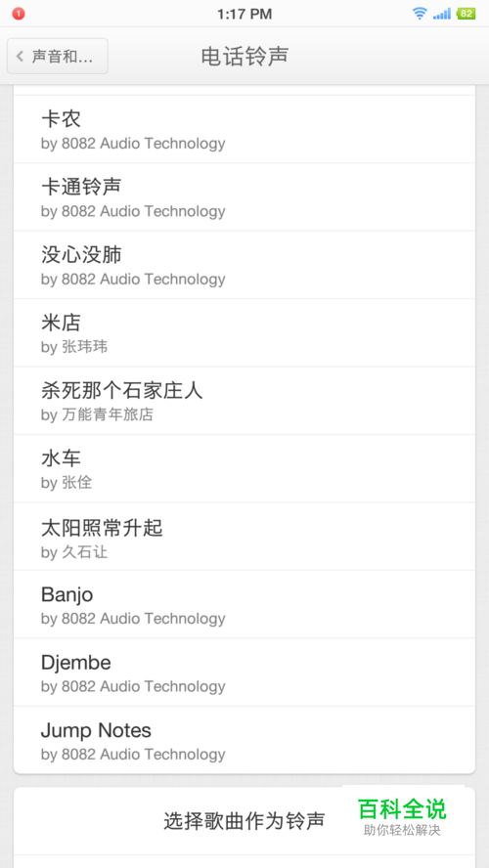489x868 pixels.
Task: Select the 卡农 ringtone
Action: 244,129
